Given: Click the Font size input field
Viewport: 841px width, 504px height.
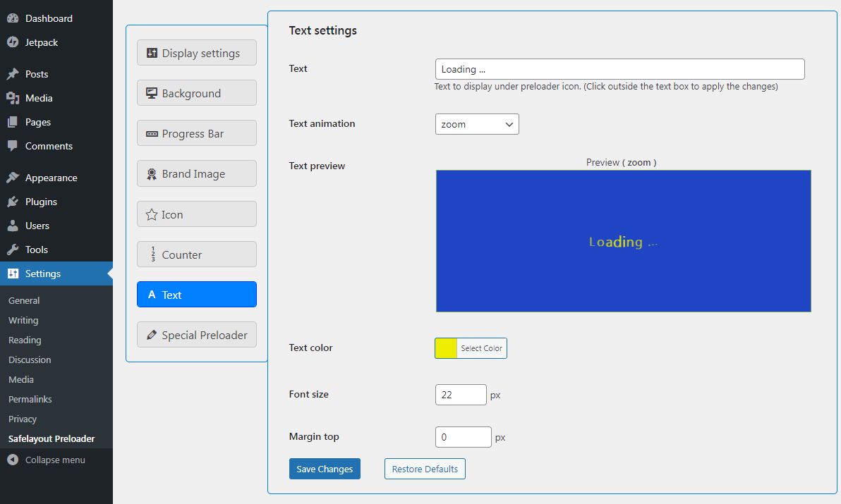Looking at the screenshot, I should 461,395.
